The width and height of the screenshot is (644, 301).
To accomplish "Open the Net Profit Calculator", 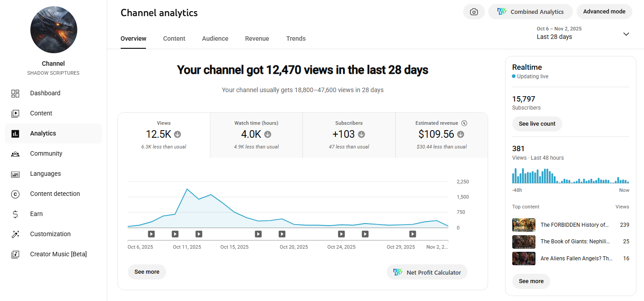I will [427, 272].
